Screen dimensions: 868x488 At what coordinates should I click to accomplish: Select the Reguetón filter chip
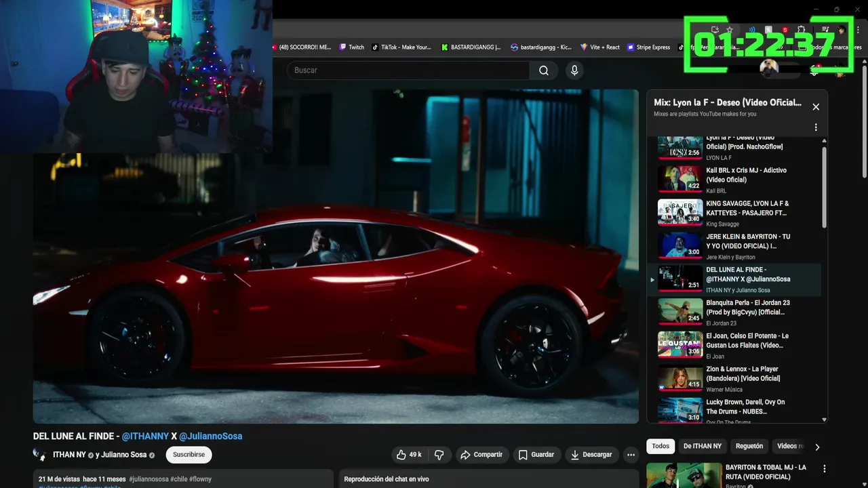749,446
